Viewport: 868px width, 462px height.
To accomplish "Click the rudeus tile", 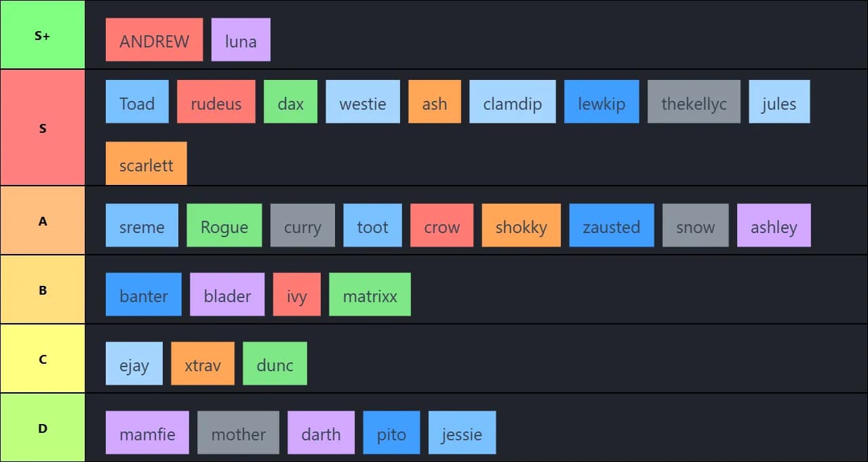I will point(216,102).
